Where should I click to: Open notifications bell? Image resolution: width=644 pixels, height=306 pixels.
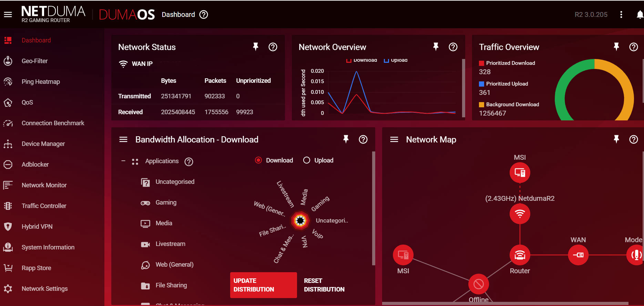[640, 14]
